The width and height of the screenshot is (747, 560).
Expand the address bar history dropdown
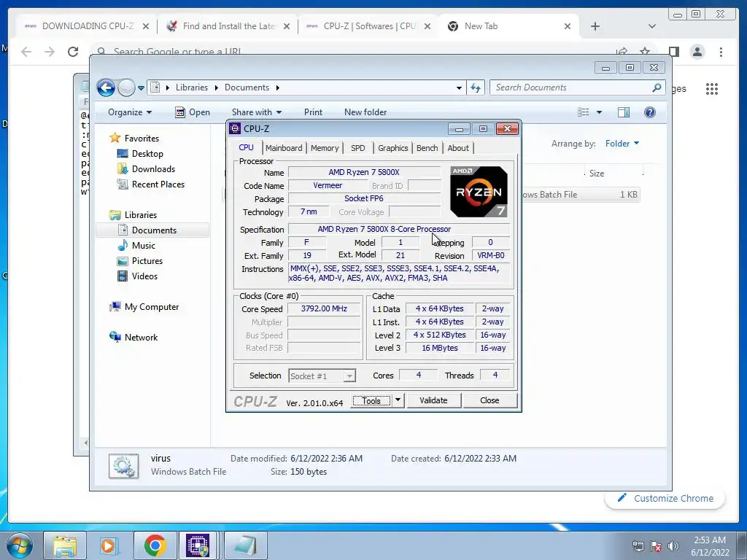(459, 88)
